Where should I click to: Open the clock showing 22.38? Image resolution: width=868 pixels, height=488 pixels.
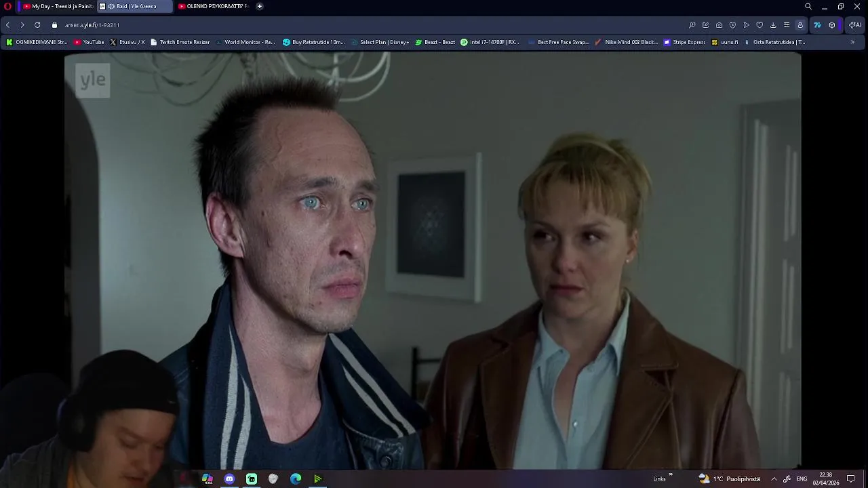[826, 479]
